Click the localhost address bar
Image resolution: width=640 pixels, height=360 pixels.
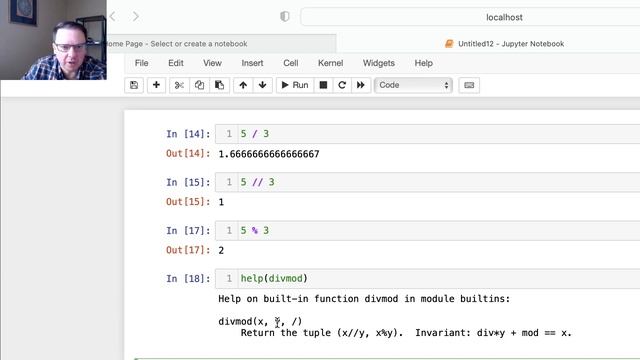[471, 17]
